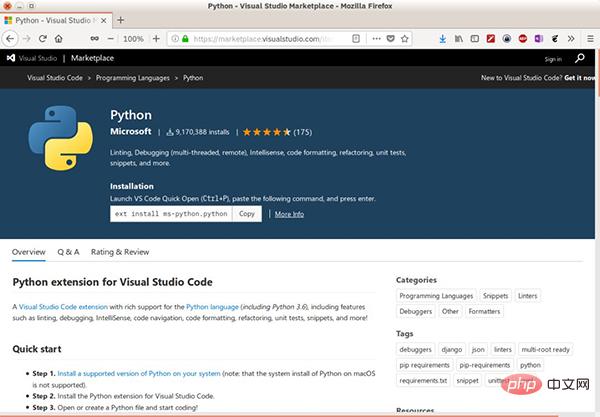The height and width of the screenshot is (417, 600).
Task: Open Install a supported version of Python link
Action: (x=139, y=373)
